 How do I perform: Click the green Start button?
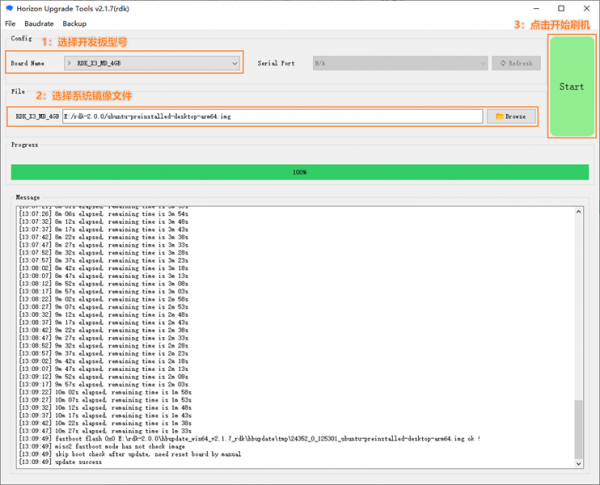point(572,87)
